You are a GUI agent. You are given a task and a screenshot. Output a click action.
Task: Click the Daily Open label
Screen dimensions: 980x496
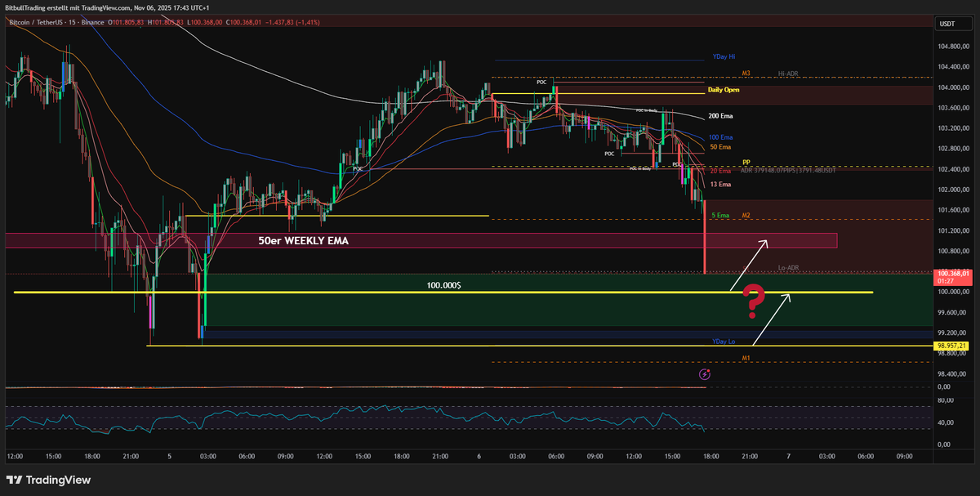point(724,90)
